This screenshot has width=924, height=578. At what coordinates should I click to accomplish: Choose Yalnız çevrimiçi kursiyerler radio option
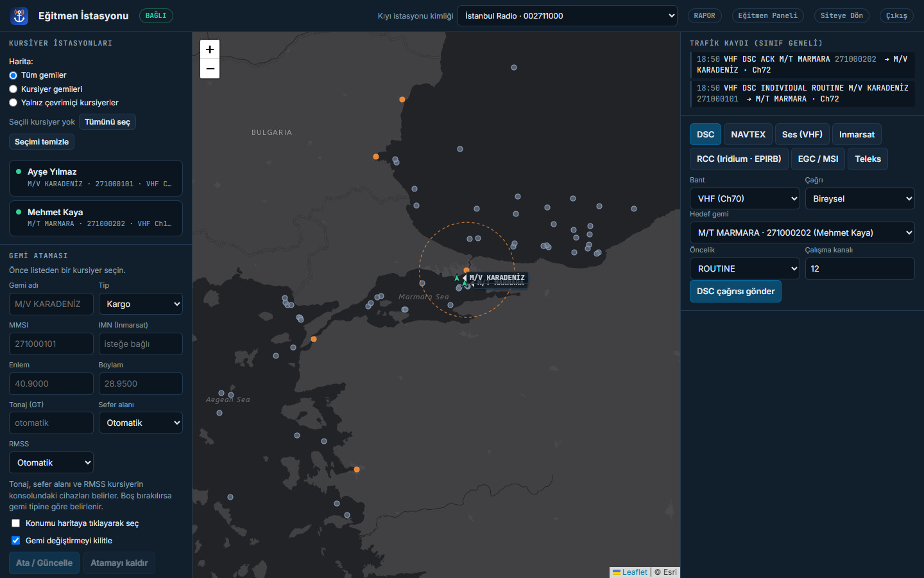click(x=13, y=103)
